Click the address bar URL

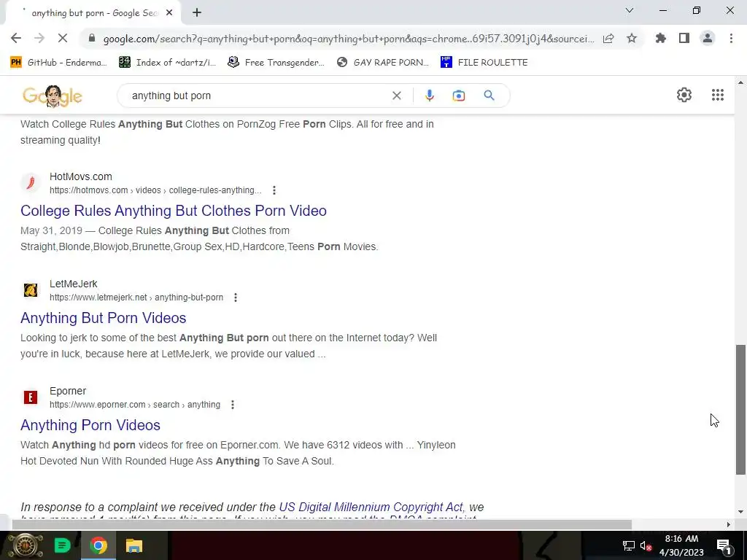click(349, 39)
